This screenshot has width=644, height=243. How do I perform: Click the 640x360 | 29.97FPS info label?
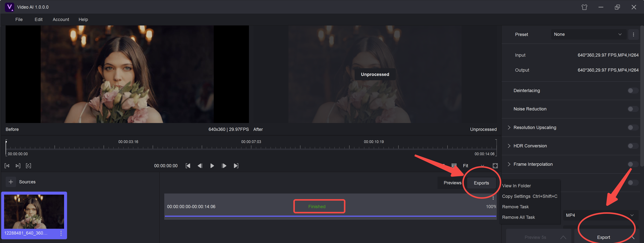pyautogui.click(x=229, y=129)
